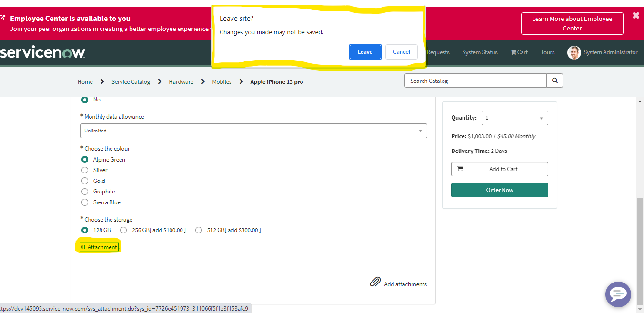This screenshot has width=644, height=313.
Task: Click the Add attachments link
Action: pyautogui.click(x=405, y=284)
